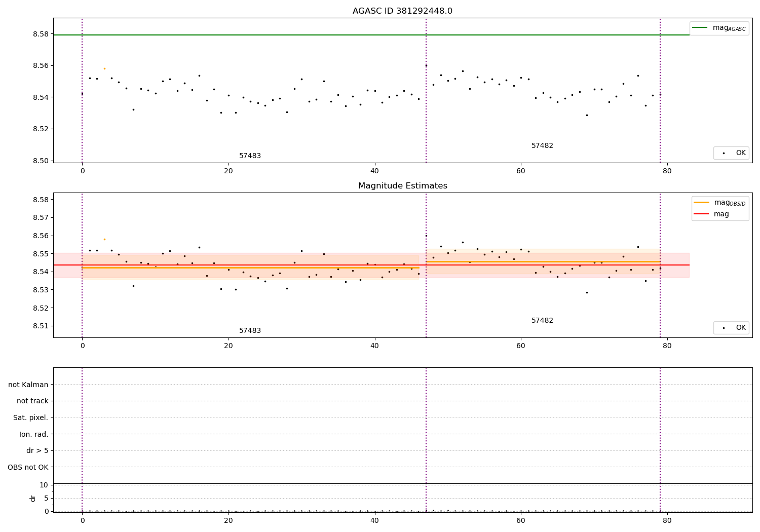This screenshot has width=760, height=532.
Task: Click the OK legend in top plot
Action: tap(731, 153)
